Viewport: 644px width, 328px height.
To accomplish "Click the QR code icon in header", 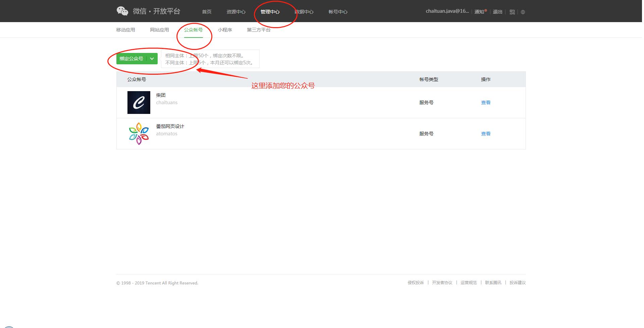I will pyautogui.click(x=512, y=12).
